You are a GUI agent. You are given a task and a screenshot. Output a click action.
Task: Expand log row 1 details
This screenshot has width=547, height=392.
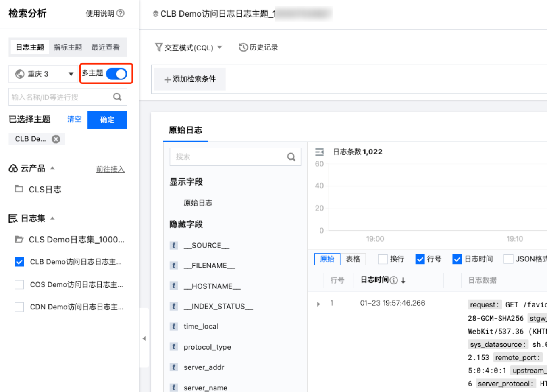click(318, 304)
